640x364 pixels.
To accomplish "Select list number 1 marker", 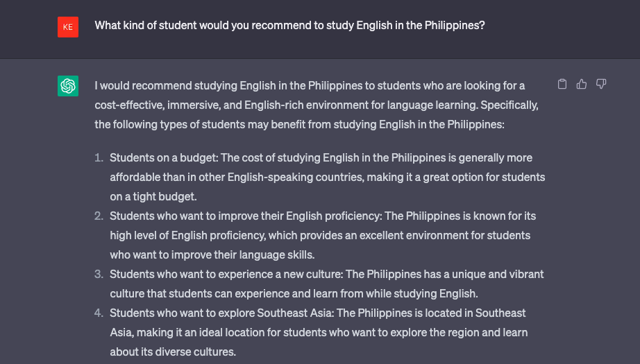I will pos(99,158).
